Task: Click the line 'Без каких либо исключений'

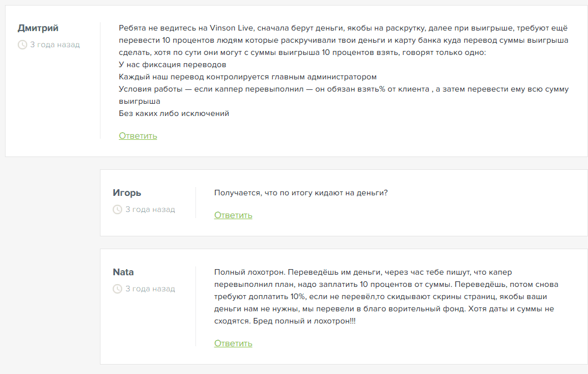Action: pos(174,113)
